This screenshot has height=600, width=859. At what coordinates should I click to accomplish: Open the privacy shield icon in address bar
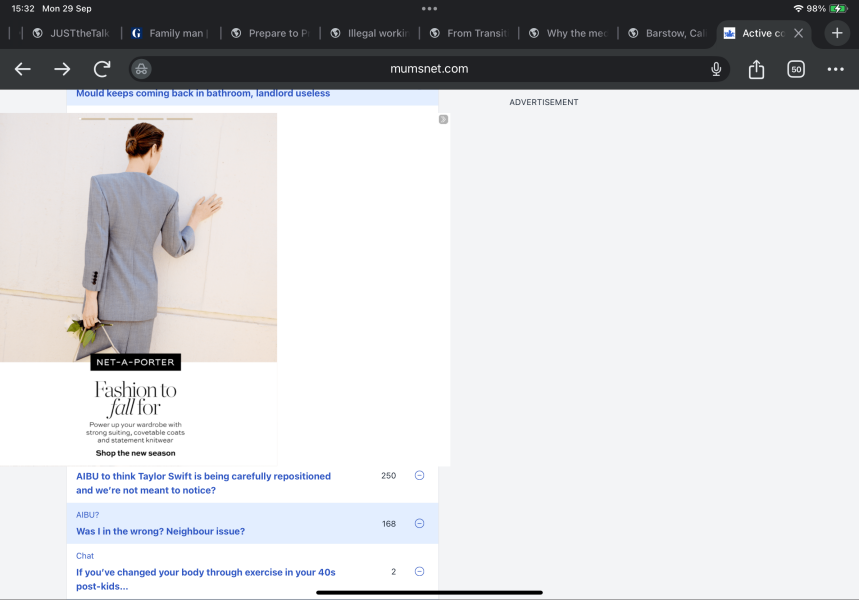click(141, 69)
